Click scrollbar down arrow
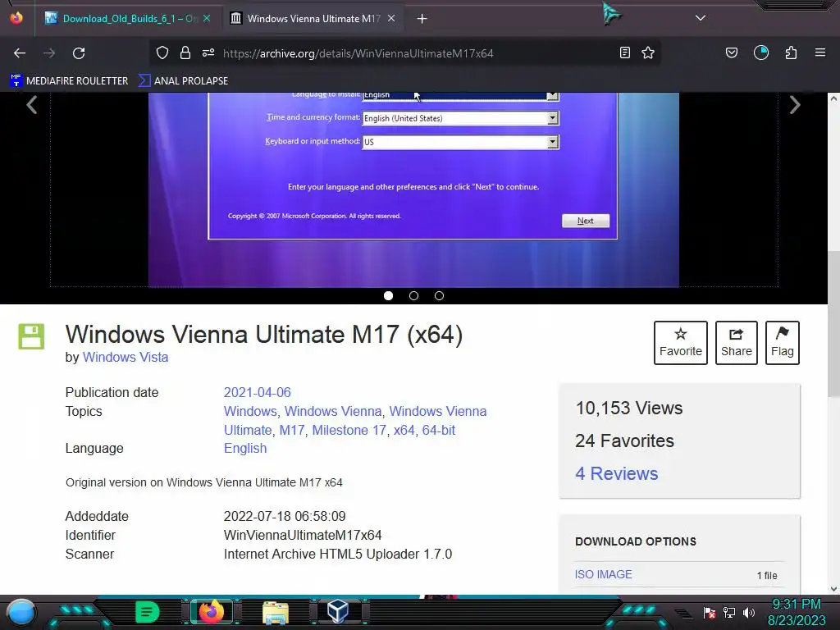This screenshot has width=840, height=630. point(833,589)
